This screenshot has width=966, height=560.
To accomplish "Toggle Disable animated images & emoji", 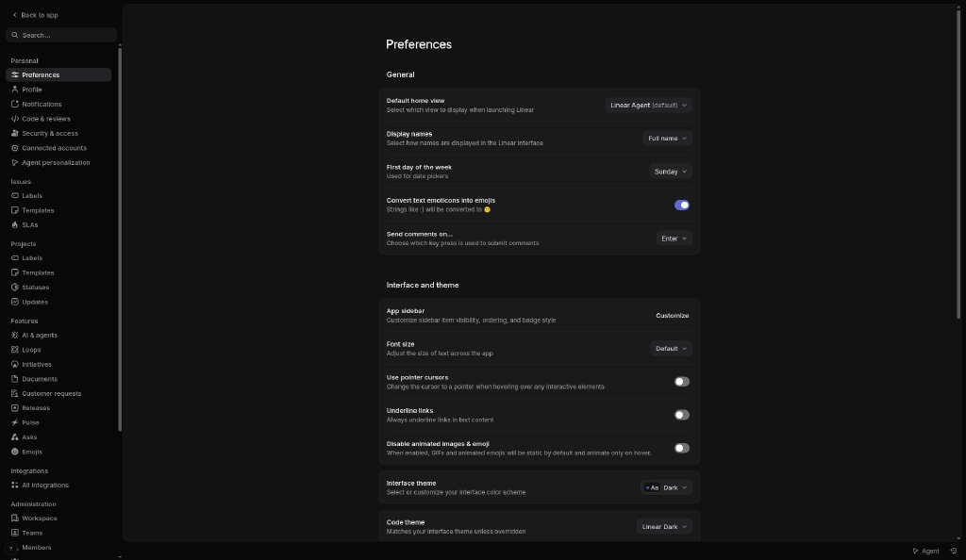I will pos(681,448).
